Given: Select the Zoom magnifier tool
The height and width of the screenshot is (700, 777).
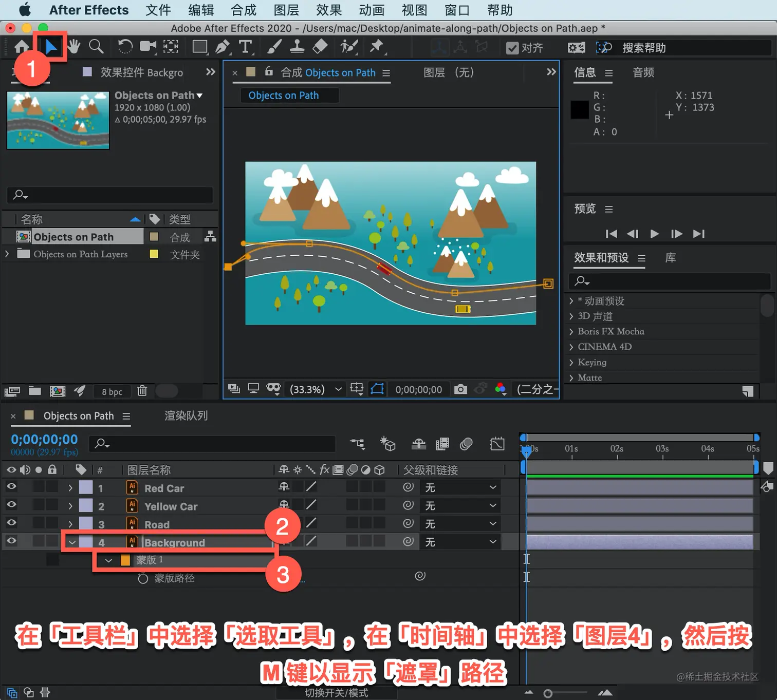Looking at the screenshot, I should (x=96, y=47).
